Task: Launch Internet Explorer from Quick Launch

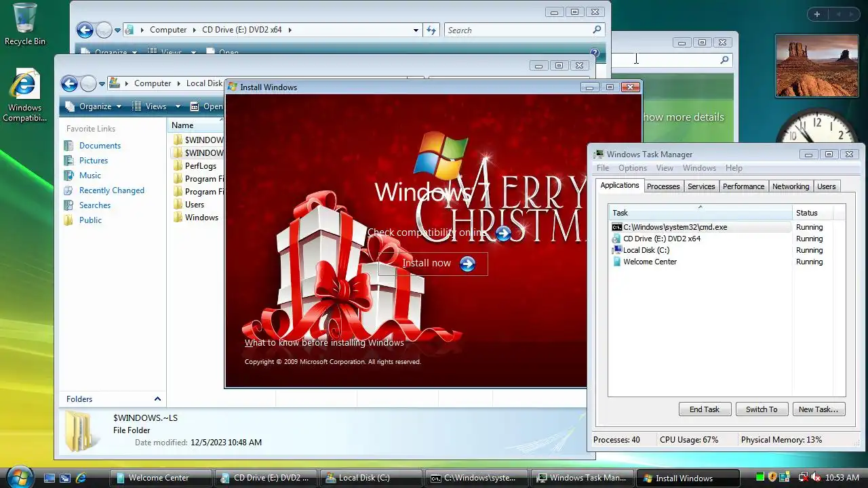Action: (x=81, y=478)
